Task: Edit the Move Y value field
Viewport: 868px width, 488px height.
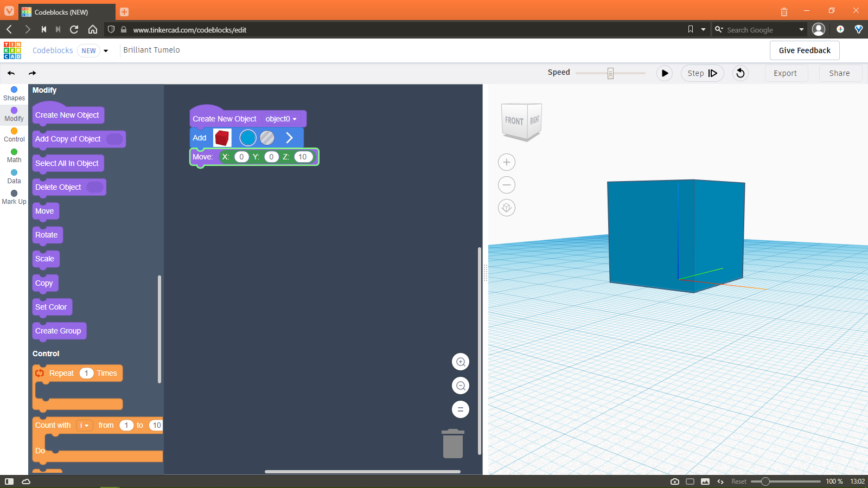Action: [271, 157]
